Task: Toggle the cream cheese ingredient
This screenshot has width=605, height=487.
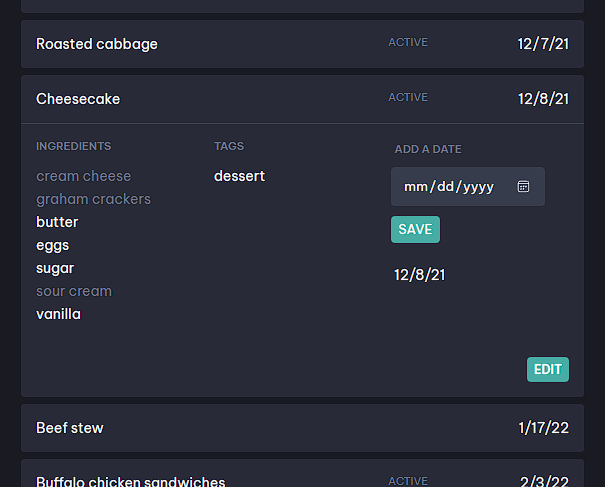Action: coord(83,176)
